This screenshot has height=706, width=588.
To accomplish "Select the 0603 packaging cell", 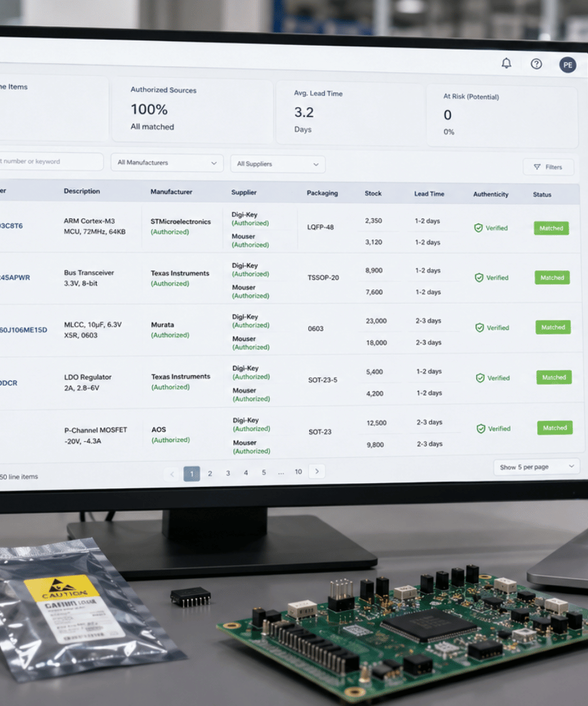I will coord(316,328).
